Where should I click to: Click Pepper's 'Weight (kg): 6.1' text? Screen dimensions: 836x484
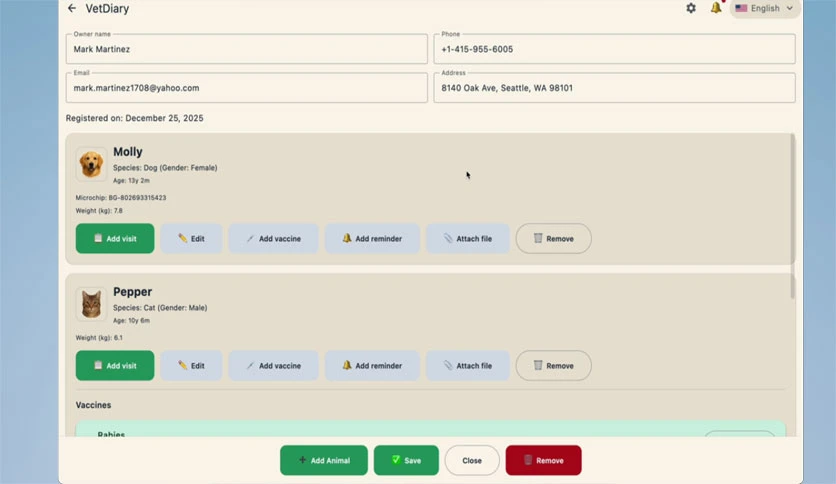pyautogui.click(x=99, y=338)
